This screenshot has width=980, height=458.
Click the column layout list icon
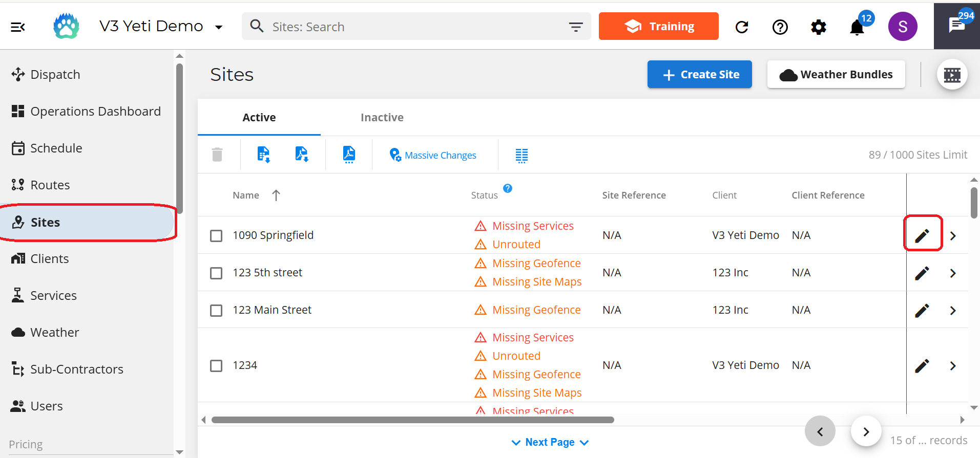point(522,156)
